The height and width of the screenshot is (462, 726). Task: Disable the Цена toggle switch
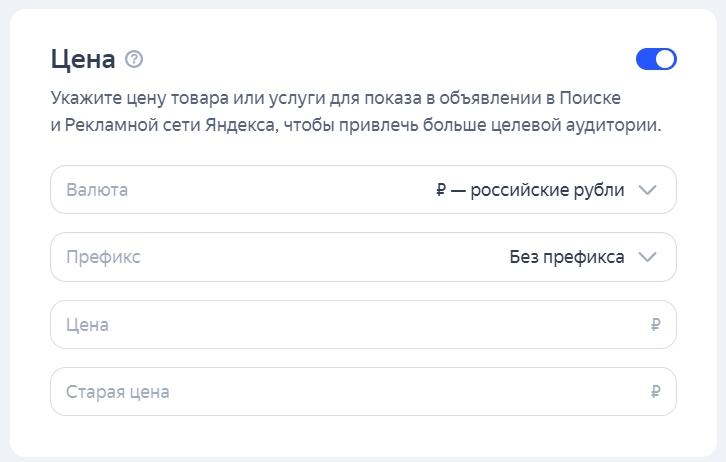656,59
